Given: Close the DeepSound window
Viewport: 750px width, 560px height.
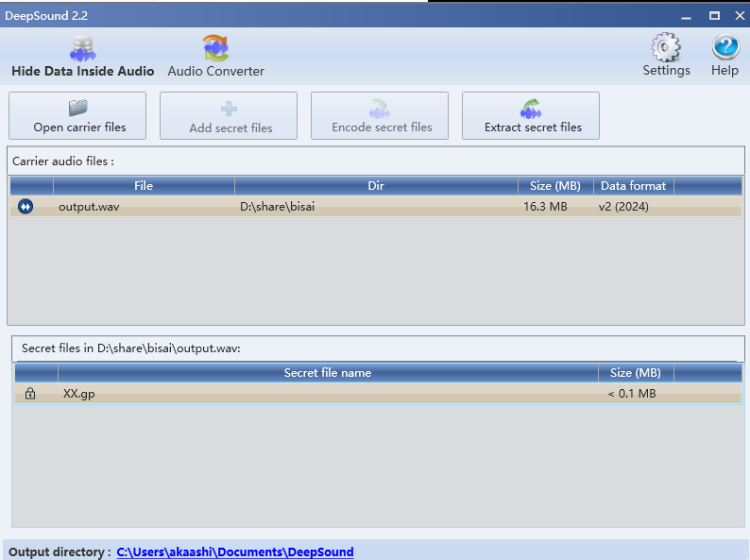Looking at the screenshot, I should tap(740, 16).
